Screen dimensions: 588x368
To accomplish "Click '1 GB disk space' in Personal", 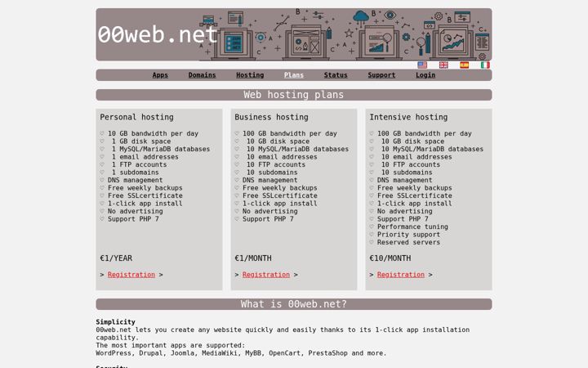I will point(141,141).
